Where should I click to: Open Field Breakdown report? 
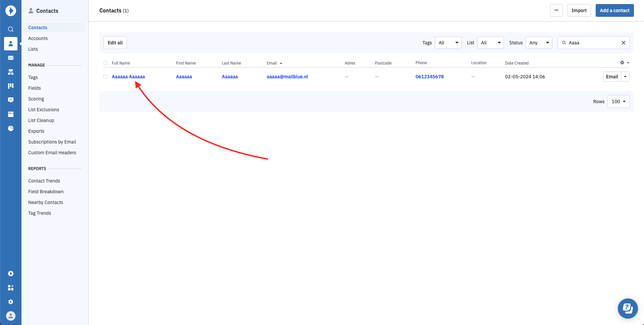click(46, 192)
